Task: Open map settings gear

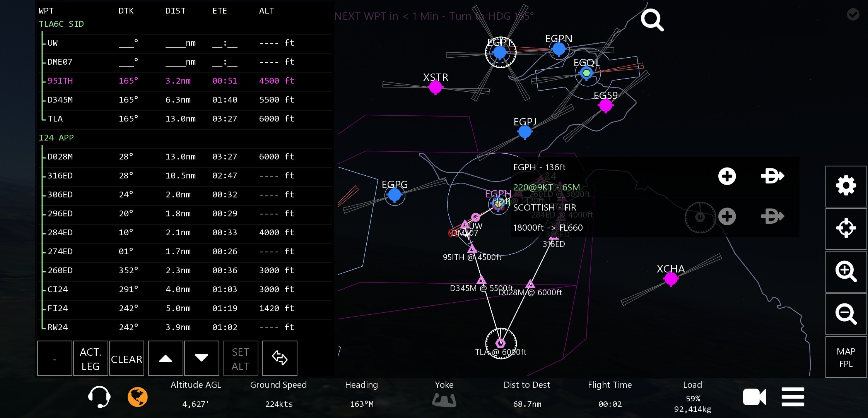Action: click(846, 186)
